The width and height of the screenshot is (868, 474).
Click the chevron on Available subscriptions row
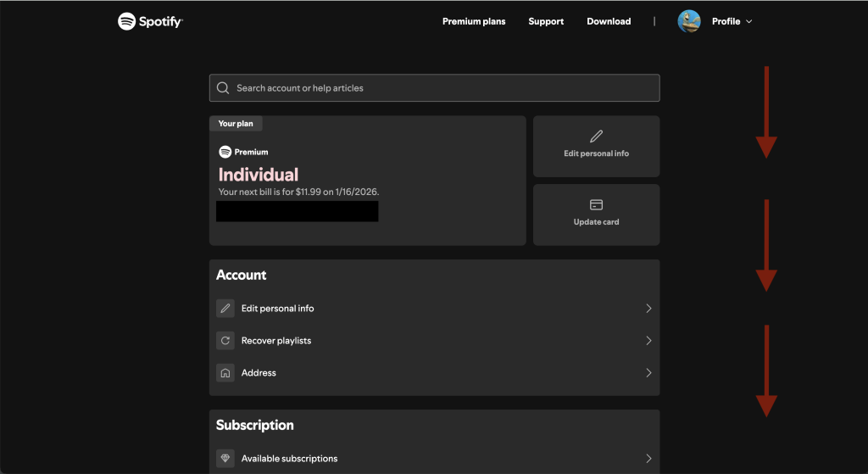point(648,459)
